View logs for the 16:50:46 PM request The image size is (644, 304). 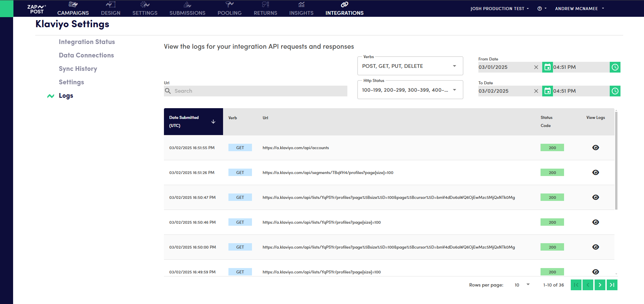595,222
